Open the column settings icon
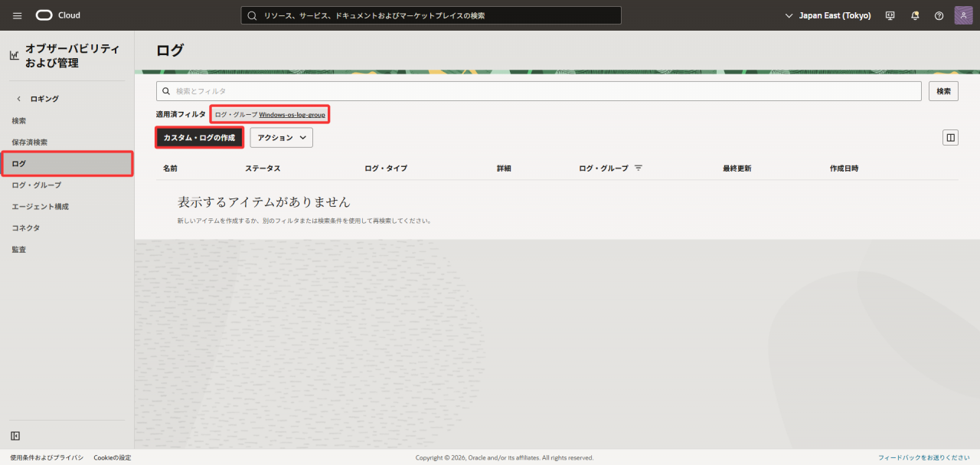 950,138
